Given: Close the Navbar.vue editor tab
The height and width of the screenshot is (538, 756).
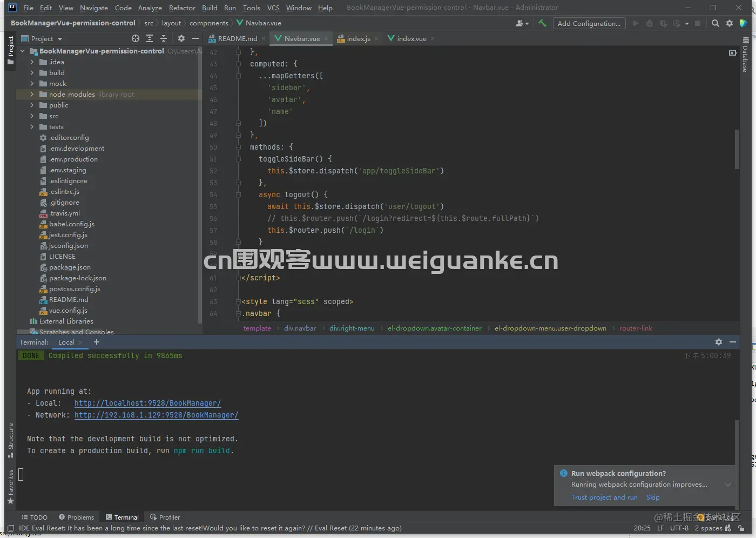Looking at the screenshot, I should 326,39.
